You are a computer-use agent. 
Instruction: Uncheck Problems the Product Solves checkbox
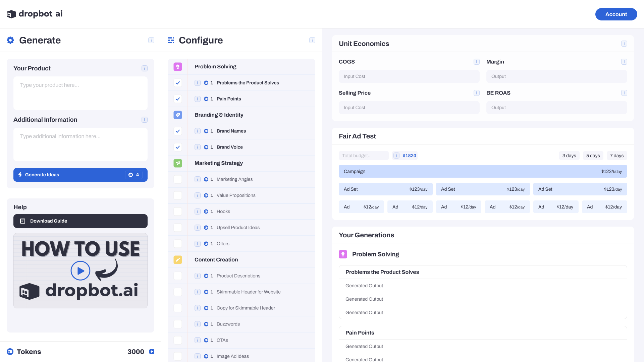[x=178, y=83]
